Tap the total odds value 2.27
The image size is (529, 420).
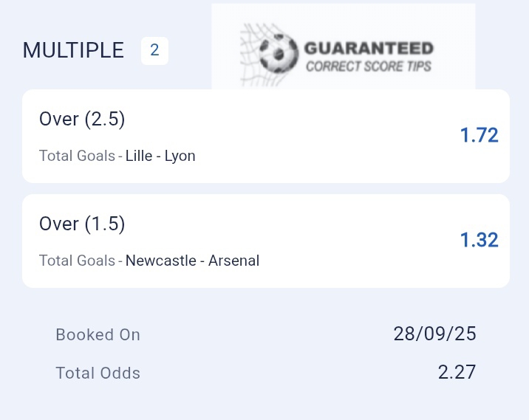tap(457, 372)
